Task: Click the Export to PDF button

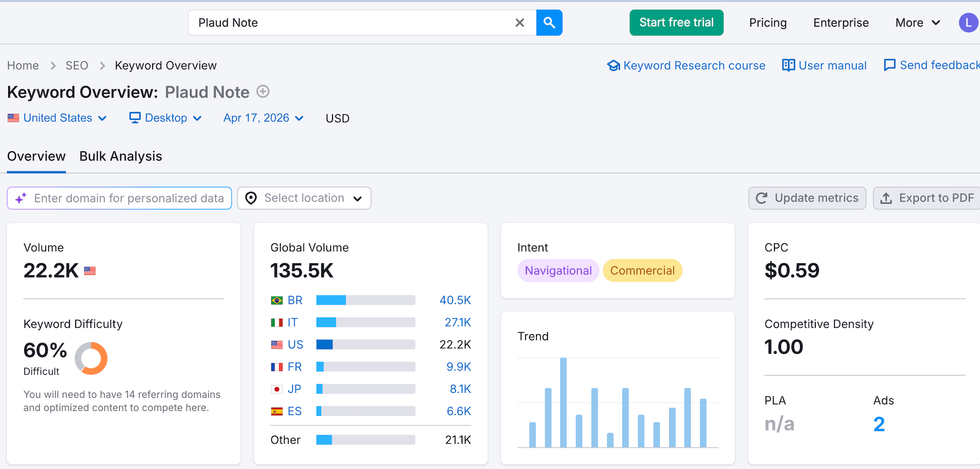Action: pyautogui.click(x=927, y=198)
